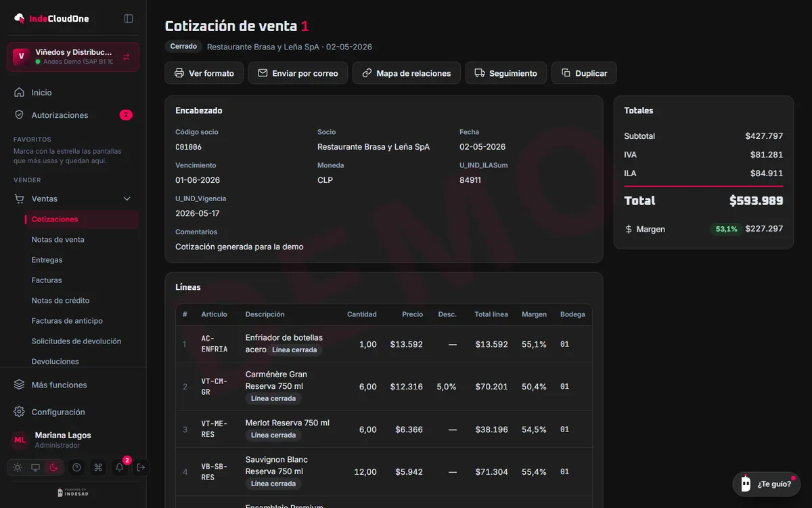
Task: Select dark theme moon toggle
Action: (53, 467)
